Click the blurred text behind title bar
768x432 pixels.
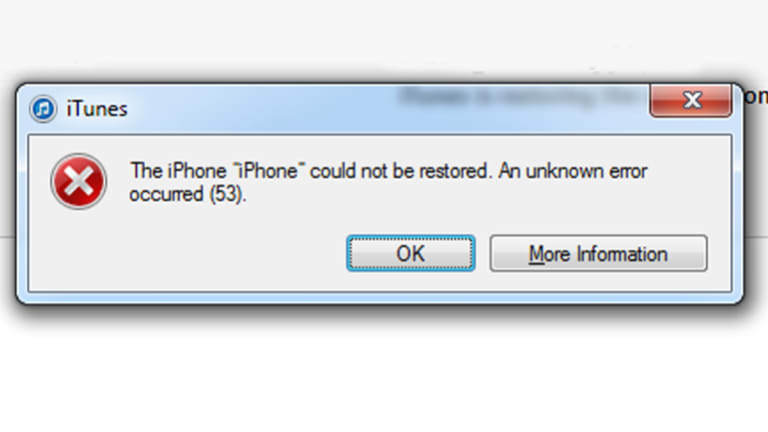(519, 96)
